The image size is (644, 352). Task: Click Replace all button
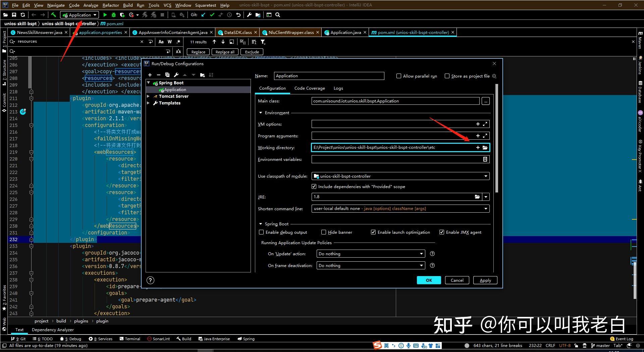pyautogui.click(x=225, y=52)
